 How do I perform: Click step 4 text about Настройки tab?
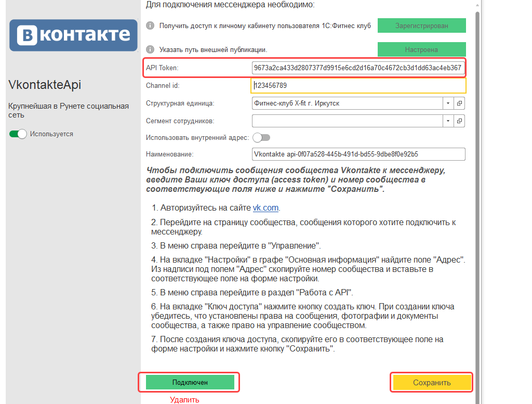[308, 269]
